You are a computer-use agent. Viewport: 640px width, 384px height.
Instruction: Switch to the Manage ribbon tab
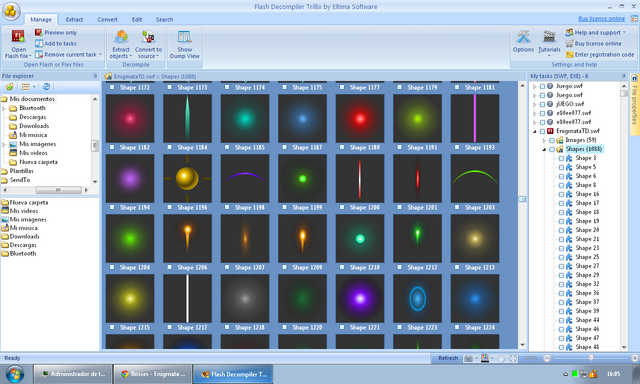click(41, 19)
